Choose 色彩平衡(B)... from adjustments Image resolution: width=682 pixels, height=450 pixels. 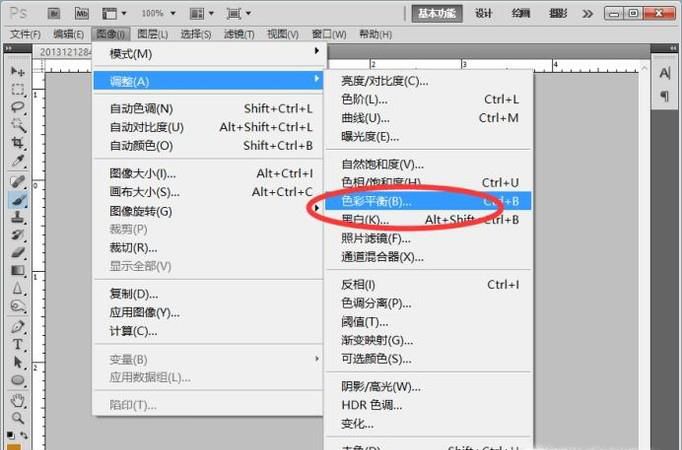point(428,201)
